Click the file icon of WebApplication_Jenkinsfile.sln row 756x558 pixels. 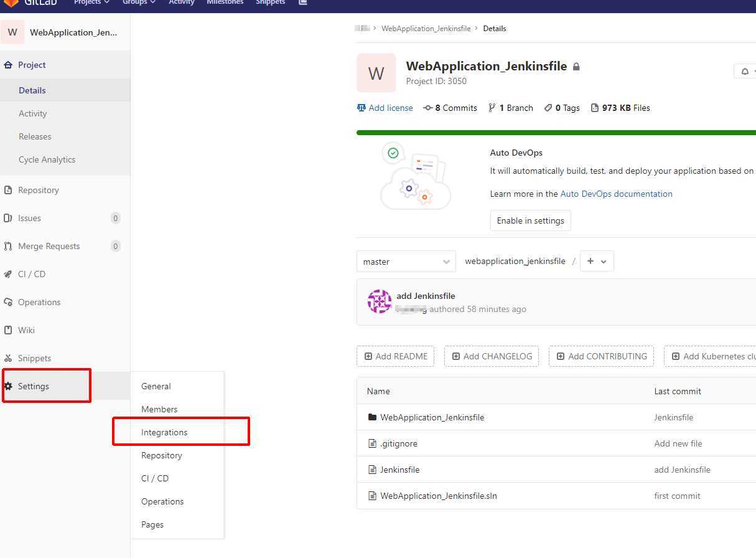(x=373, y=496)
